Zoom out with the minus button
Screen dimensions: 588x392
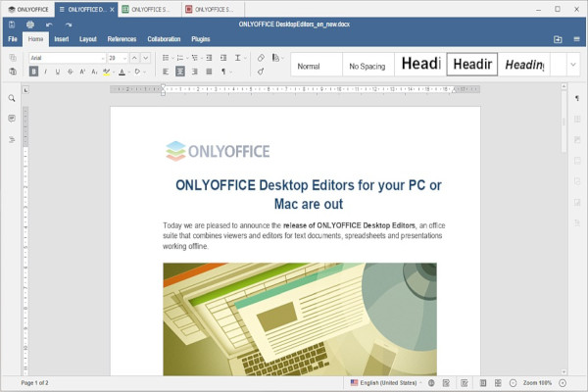tap(513, 383)
